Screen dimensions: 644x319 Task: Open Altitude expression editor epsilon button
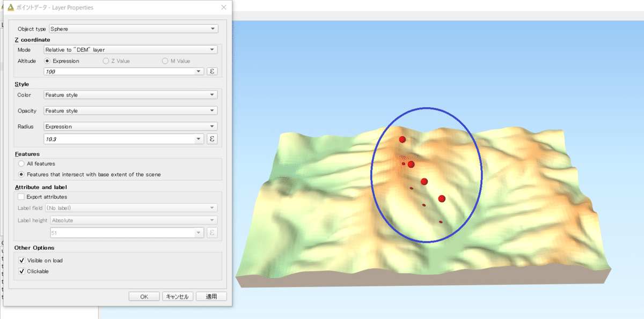click(x=212, y=71)
